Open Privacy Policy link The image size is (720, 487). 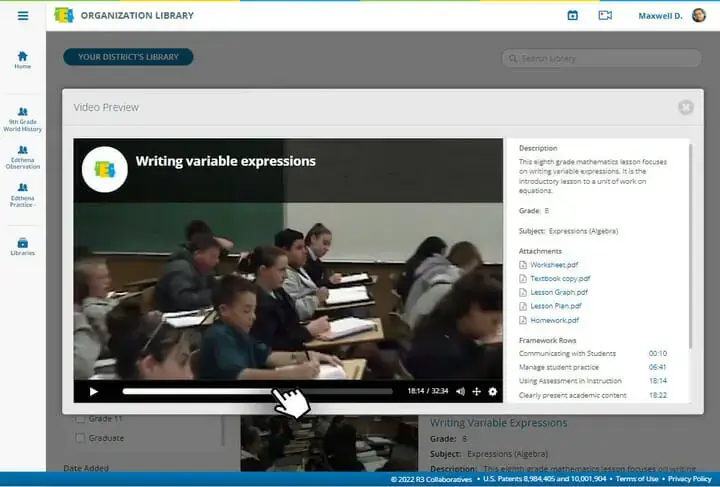pos(689,479)
